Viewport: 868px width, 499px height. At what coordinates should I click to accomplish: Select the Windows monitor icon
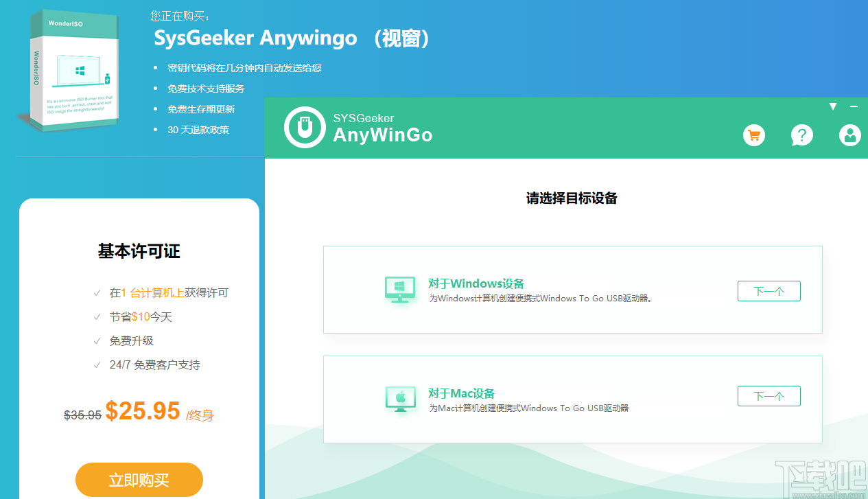(x=400, y=290)
